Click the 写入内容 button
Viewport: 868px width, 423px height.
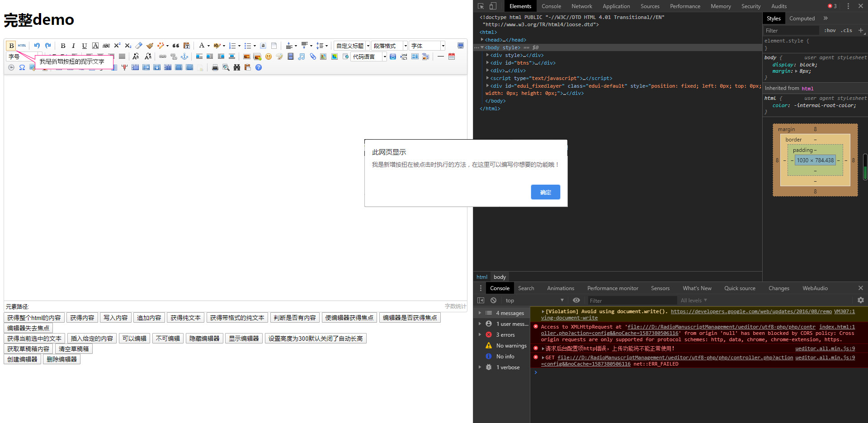[x=115, y=318]
